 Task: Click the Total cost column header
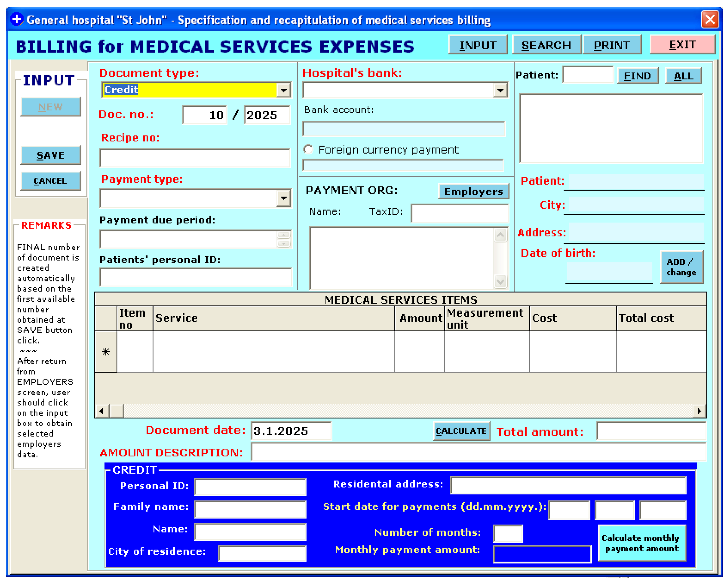pos(661,318)
